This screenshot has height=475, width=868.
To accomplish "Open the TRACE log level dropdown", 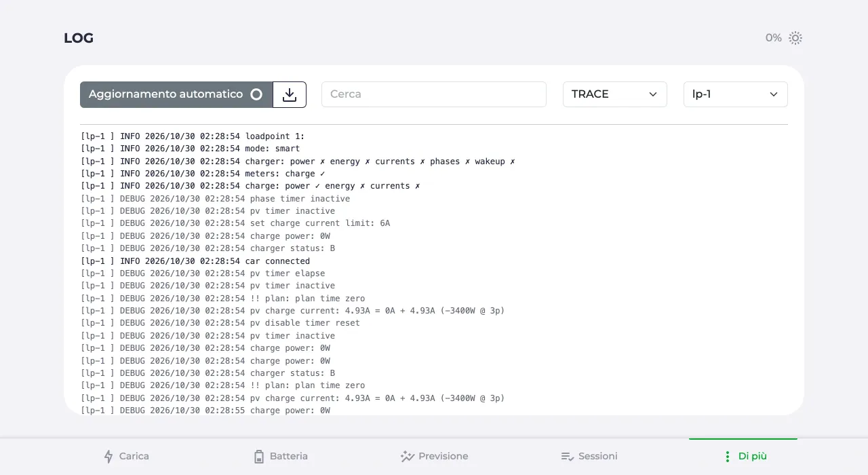I will [x=615, y=94].
